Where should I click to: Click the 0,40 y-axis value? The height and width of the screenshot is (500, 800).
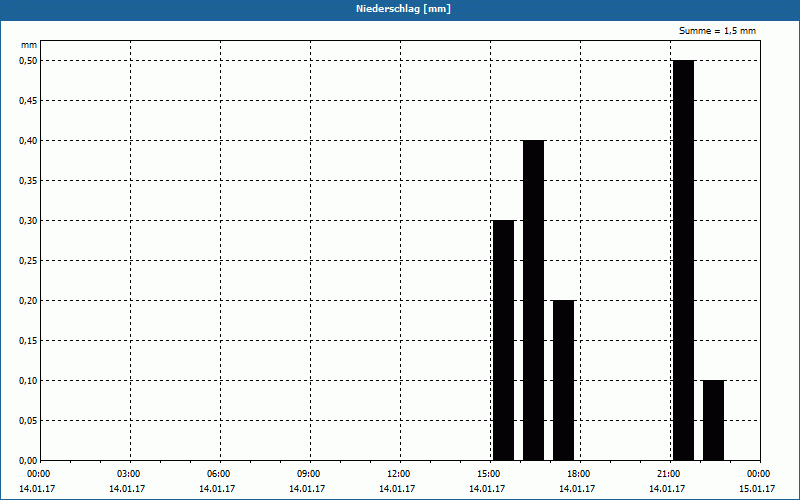coord(28,141)
